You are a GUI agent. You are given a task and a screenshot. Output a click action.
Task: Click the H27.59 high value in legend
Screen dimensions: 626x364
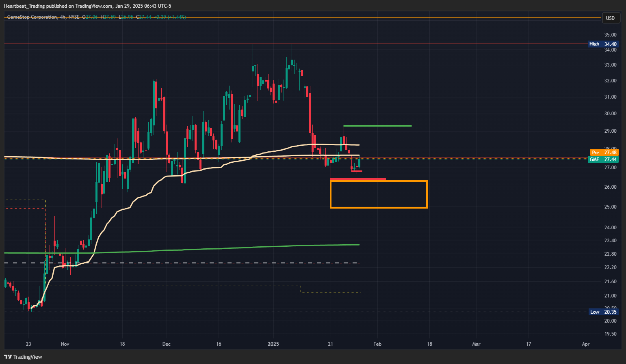tap(108, 17)
